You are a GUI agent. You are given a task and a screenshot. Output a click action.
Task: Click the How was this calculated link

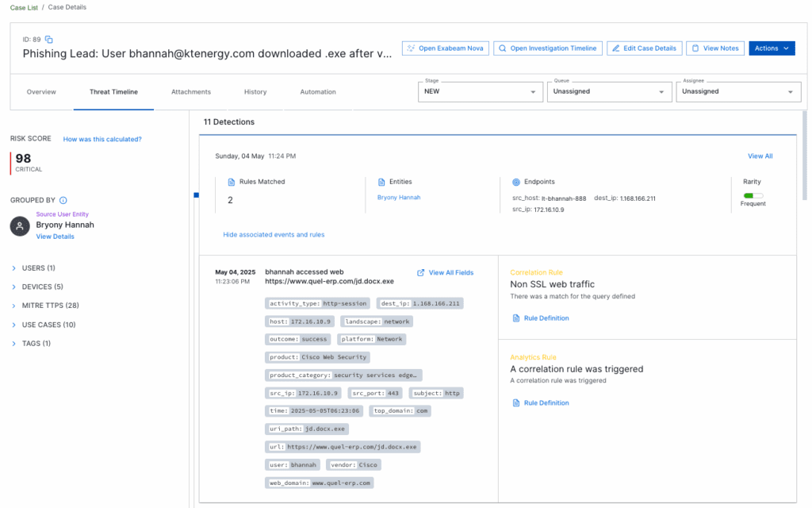[102, 138]
